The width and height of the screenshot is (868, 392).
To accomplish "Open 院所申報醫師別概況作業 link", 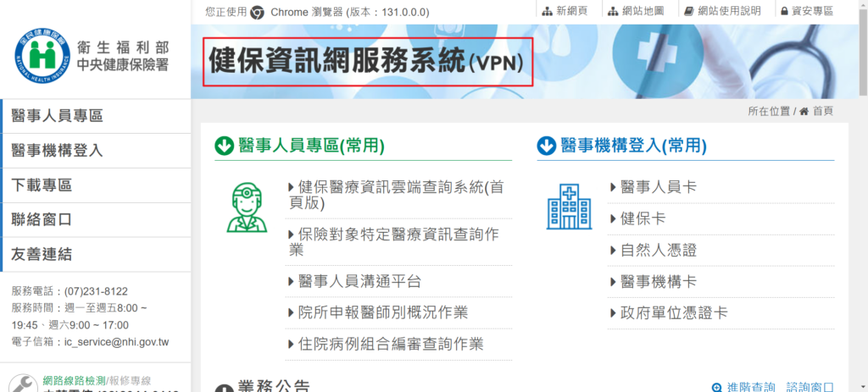I will [x=378, y=313].
